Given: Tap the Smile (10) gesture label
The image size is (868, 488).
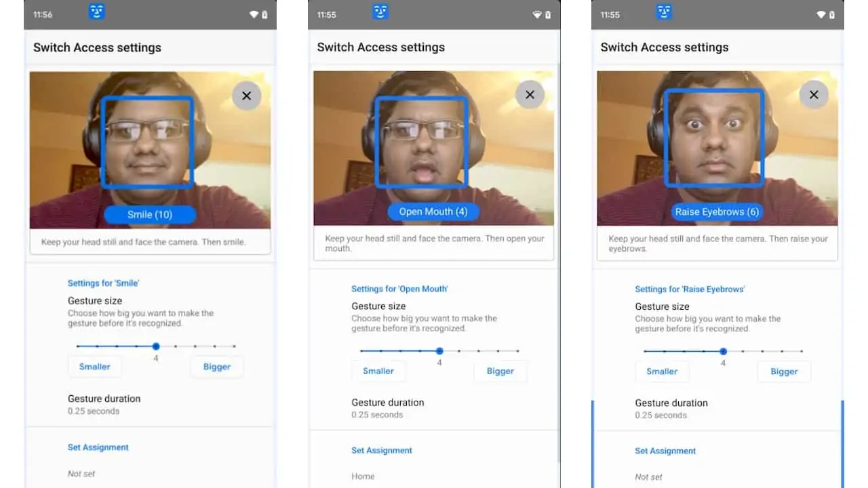Looking at the screenshot, I should [x=150, y=215].
